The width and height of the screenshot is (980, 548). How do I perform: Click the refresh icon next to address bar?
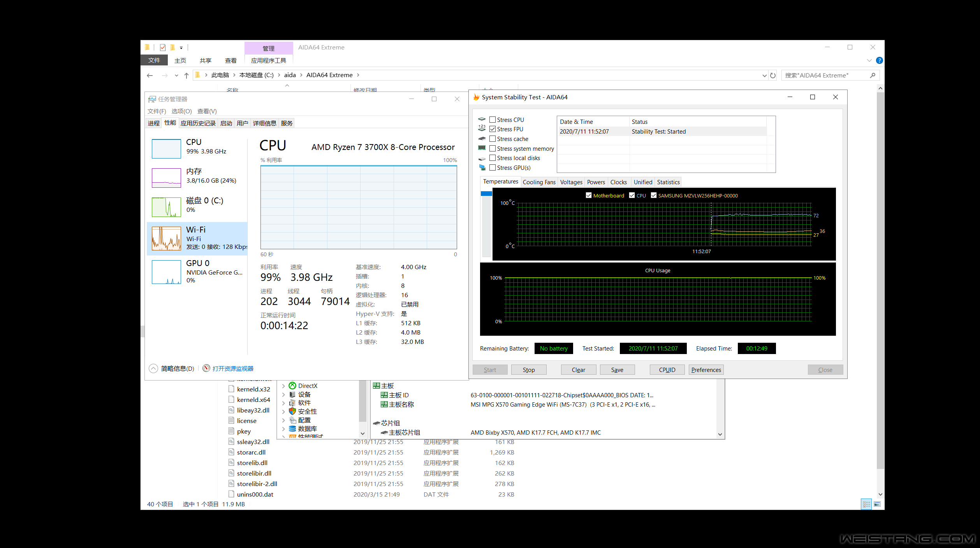[773, 75]
